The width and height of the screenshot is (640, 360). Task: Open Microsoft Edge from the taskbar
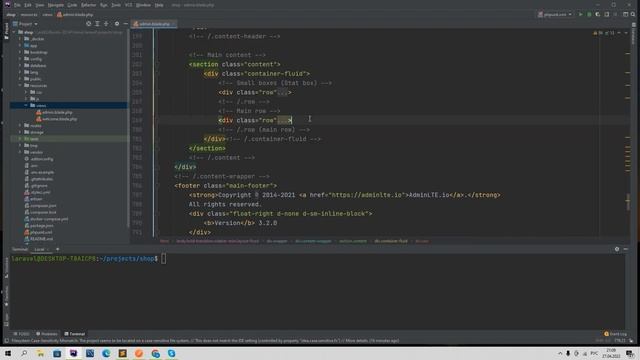[x=106, y=353]
